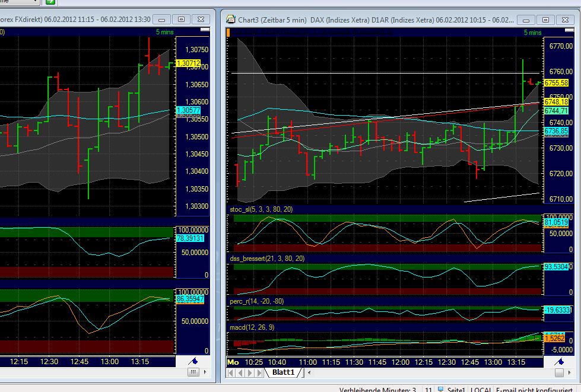The width and height of the screenshot is (581, 392).
Task: Click 'E-mail nicht konfiguriert' status entry
Action: click(534, 390)
